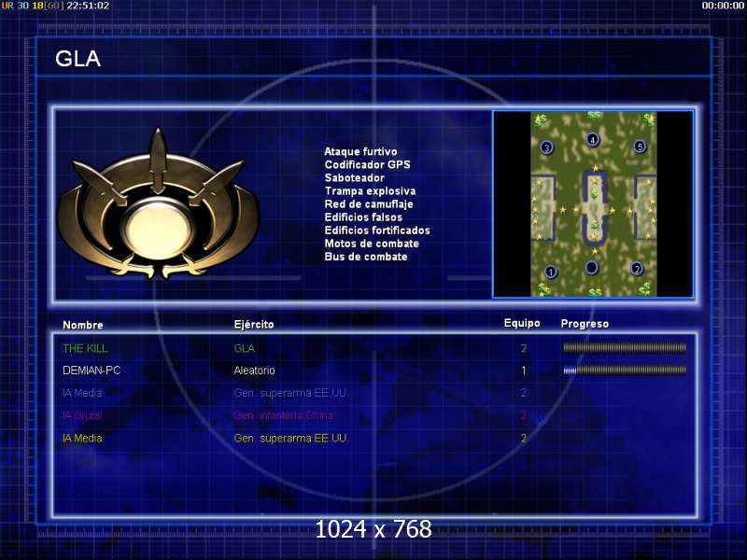Click the gray 'Gen. superarma EE.UU.' entry
Screen dimensions: 747x560
click(x=290, y=393)
